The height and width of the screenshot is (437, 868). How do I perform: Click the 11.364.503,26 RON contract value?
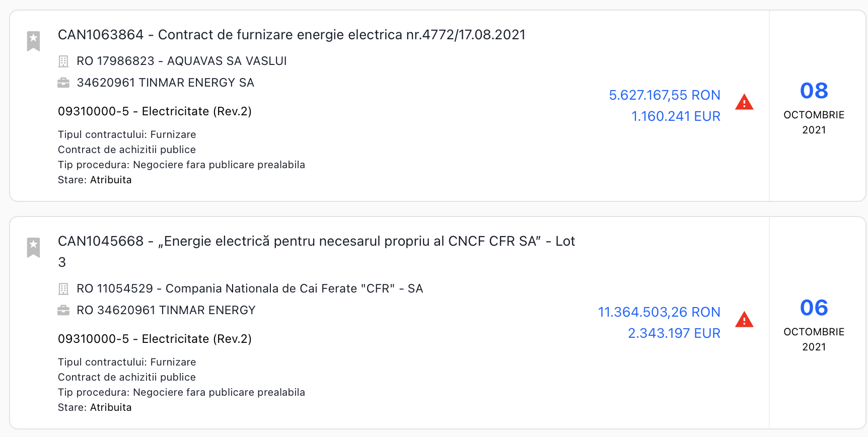point(659,312)
